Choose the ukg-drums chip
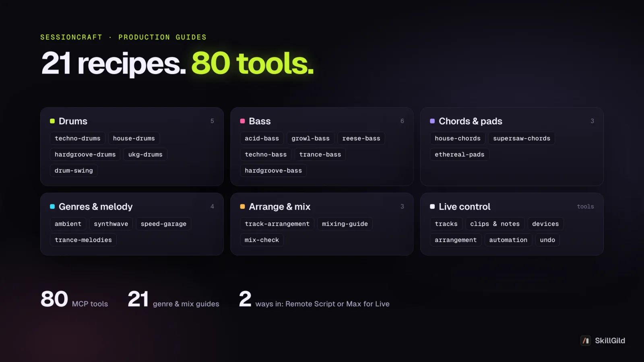644x362 pixels. (145, 154)
